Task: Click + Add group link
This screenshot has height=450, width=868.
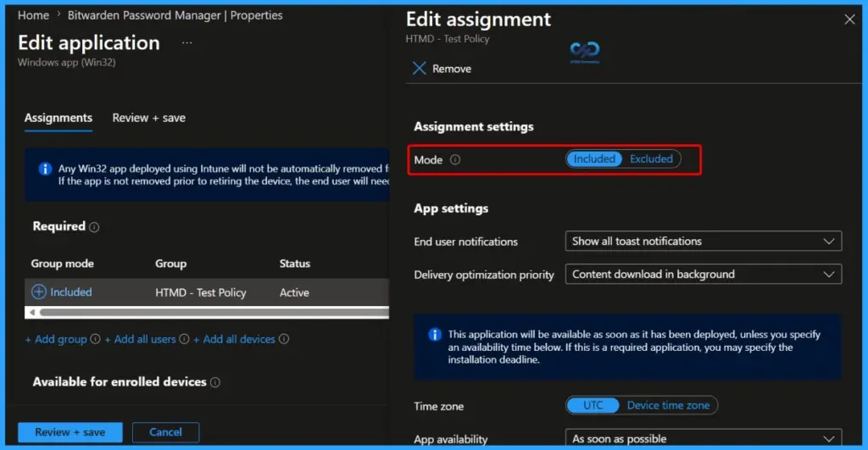Action: click(56, 339)
